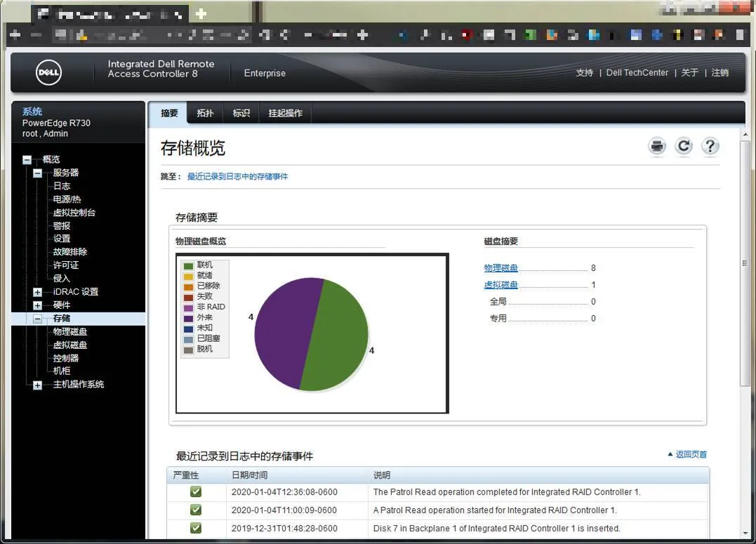756x544 pixels.
Task: Switch to the 摘要 tab
Action: 169,113
